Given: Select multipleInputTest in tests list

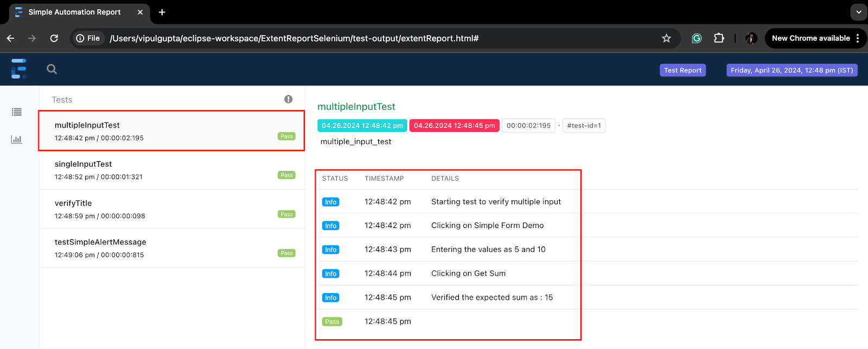Looking at the screenshot, I should (x=171, y=131).
